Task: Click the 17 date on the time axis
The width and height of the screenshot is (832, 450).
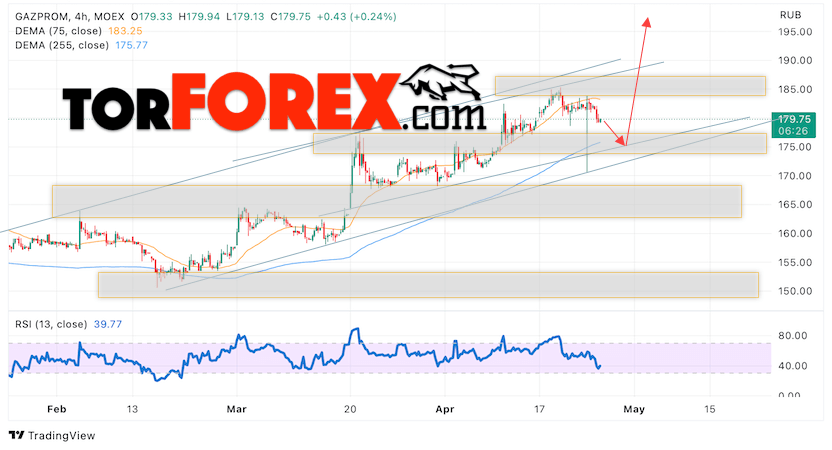Action: pos(539,409)
